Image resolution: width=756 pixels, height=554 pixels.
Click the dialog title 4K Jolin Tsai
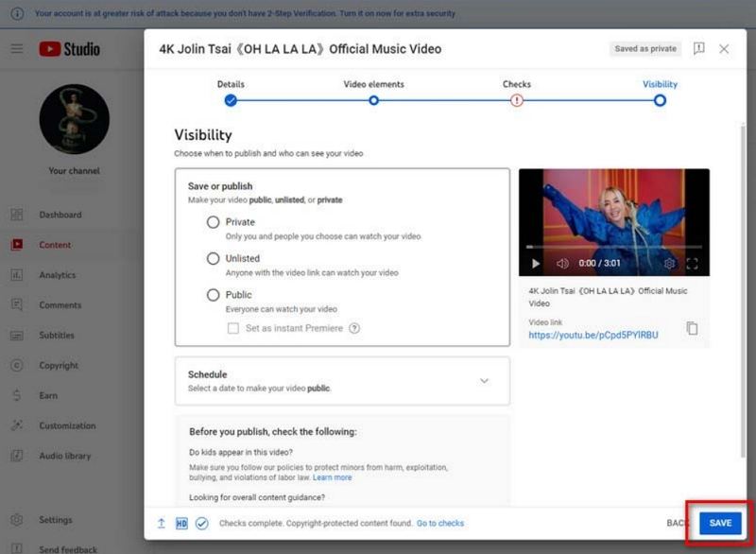click(300, 49)
